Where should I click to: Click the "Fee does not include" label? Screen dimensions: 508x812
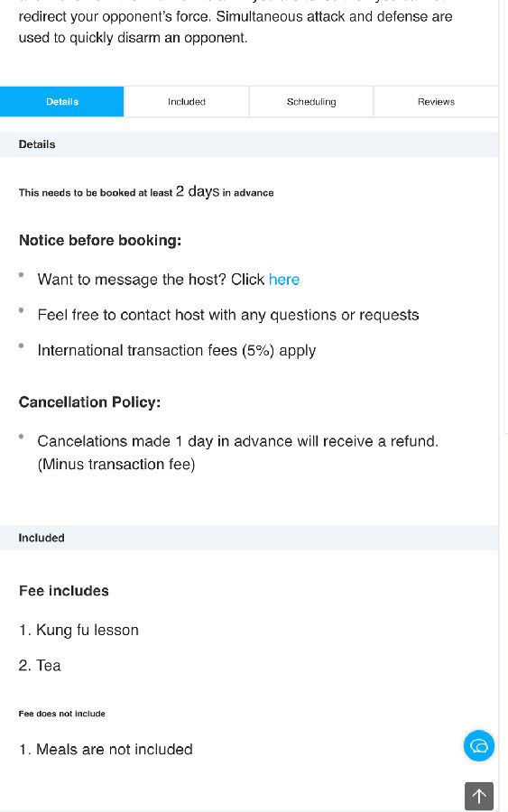61,714
